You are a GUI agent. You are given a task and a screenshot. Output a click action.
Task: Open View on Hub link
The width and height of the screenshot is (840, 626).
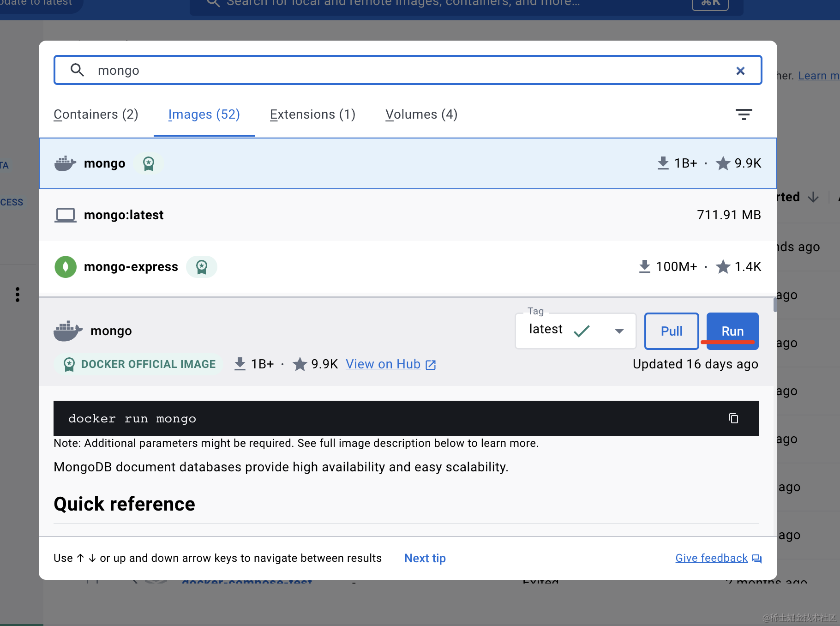(390, 364)
